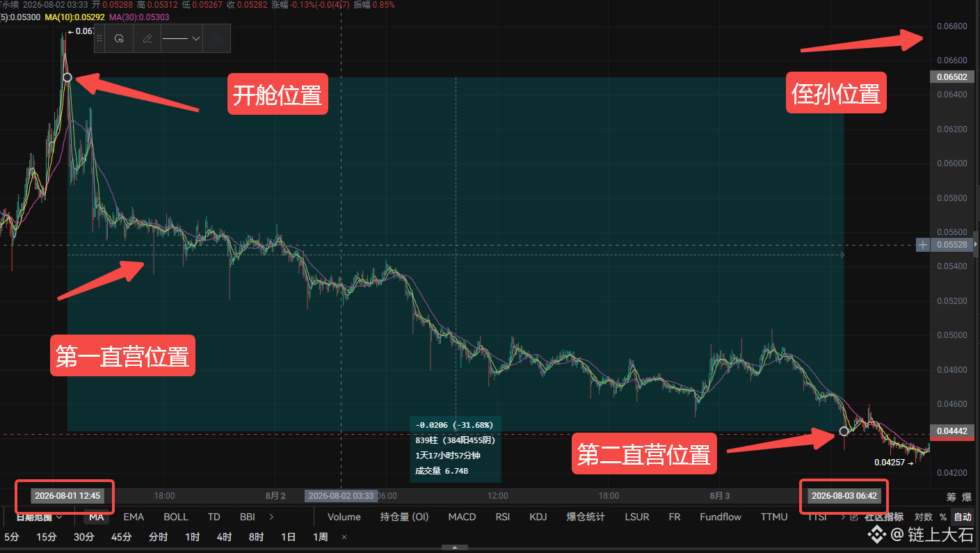Select the 30分 timeframe

[84, 537]
